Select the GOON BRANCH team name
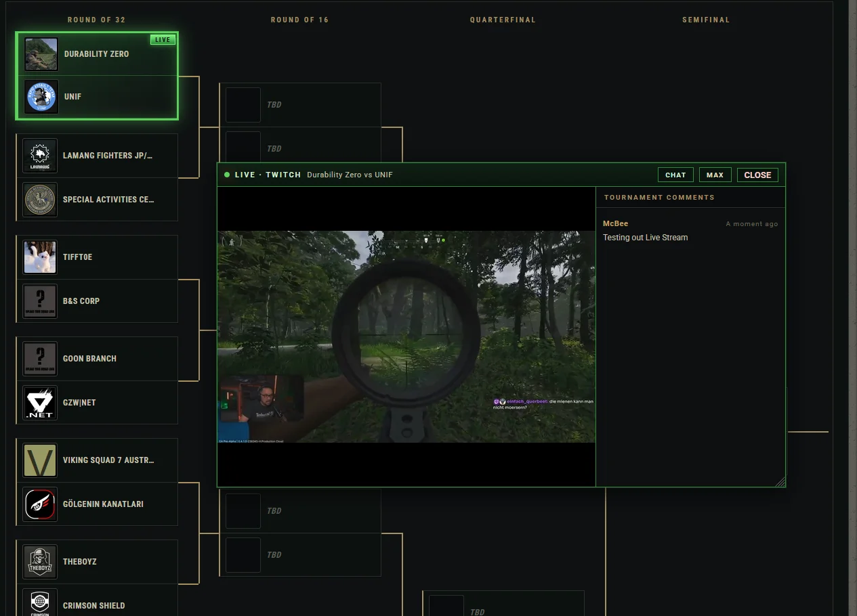The width and height of the screenshot is (857, 616). click(89, 359)
